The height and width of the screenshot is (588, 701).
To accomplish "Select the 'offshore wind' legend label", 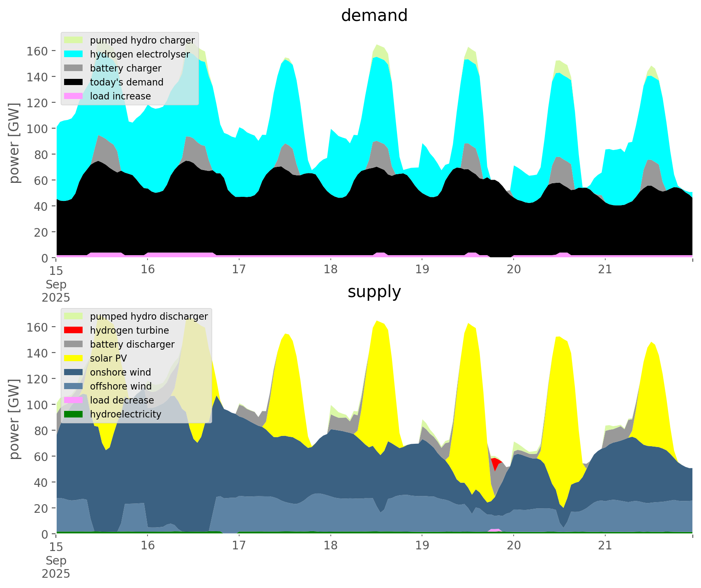I will tap(121, 386).
